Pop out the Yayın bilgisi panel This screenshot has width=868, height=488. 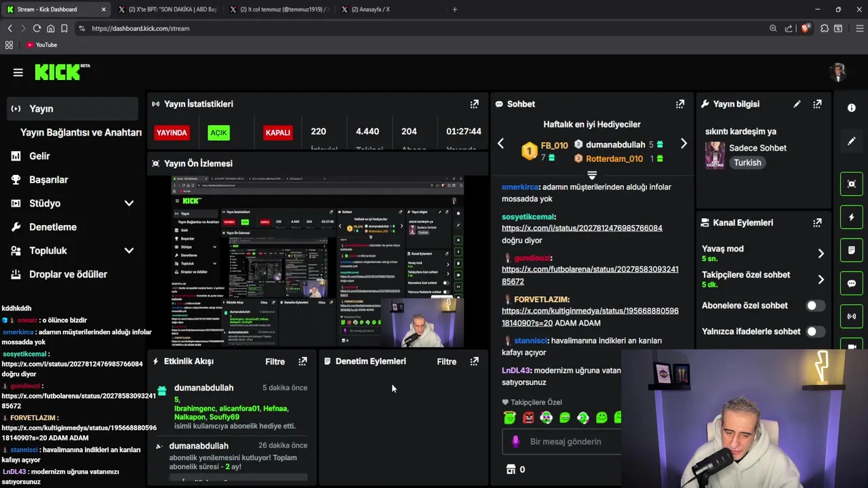pyautogui.click(x=817, y=104)
